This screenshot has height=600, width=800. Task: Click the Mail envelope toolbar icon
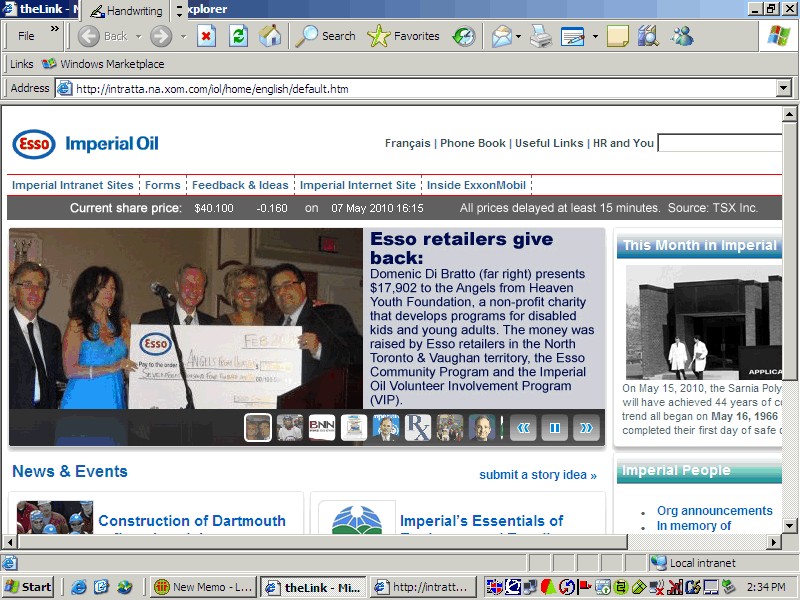coord(501,36)
